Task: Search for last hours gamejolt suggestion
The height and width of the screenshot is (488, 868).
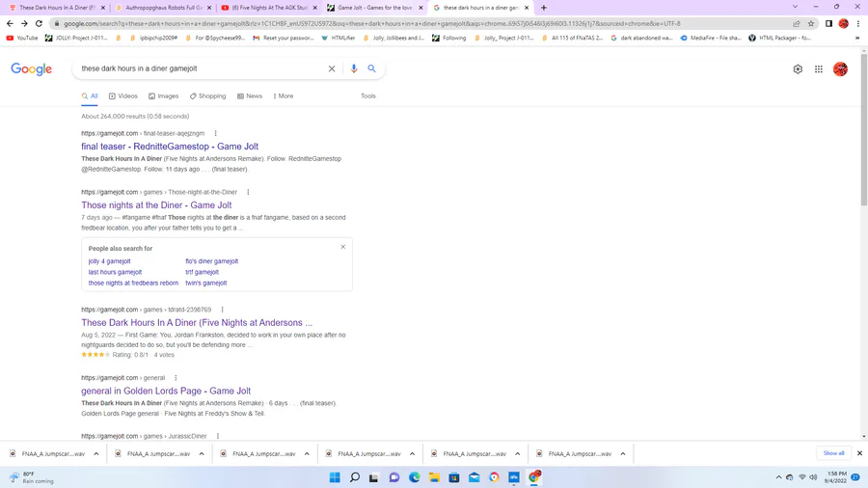Action: (x=115, y=272)
